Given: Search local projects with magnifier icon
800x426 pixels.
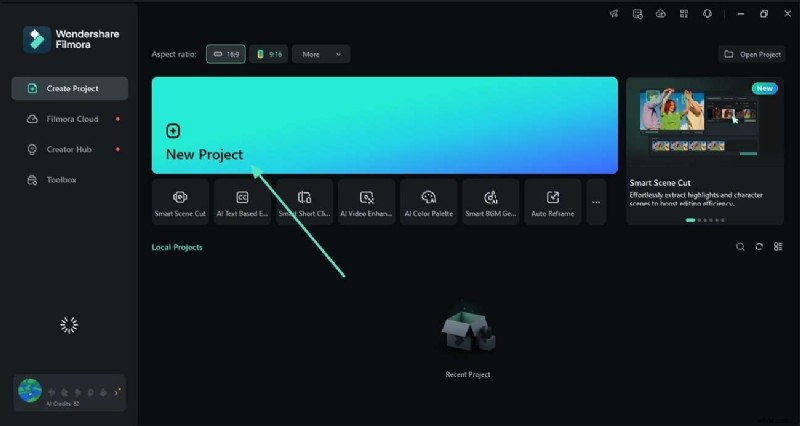Looking at the screenshot, I should [x=740, y=247].
